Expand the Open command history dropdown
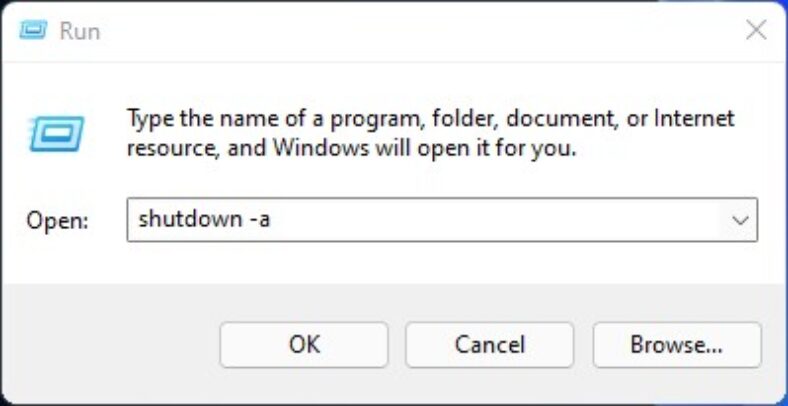788x406 pixels. [x=740, y=220]
